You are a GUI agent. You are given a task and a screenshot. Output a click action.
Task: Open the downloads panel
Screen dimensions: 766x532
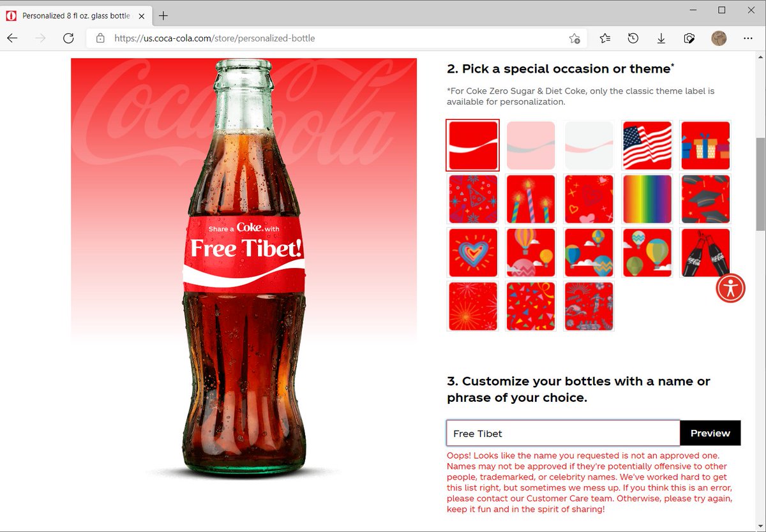[x=661, y=38]
